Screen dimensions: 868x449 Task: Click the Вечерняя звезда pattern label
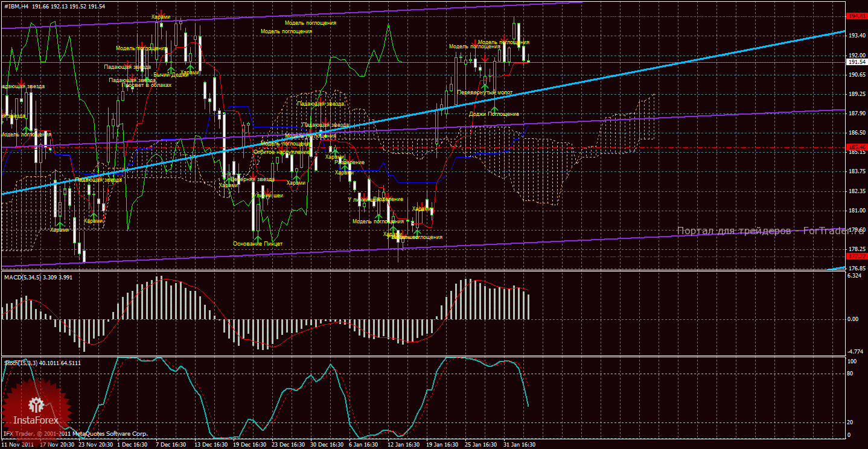point(252,179)
